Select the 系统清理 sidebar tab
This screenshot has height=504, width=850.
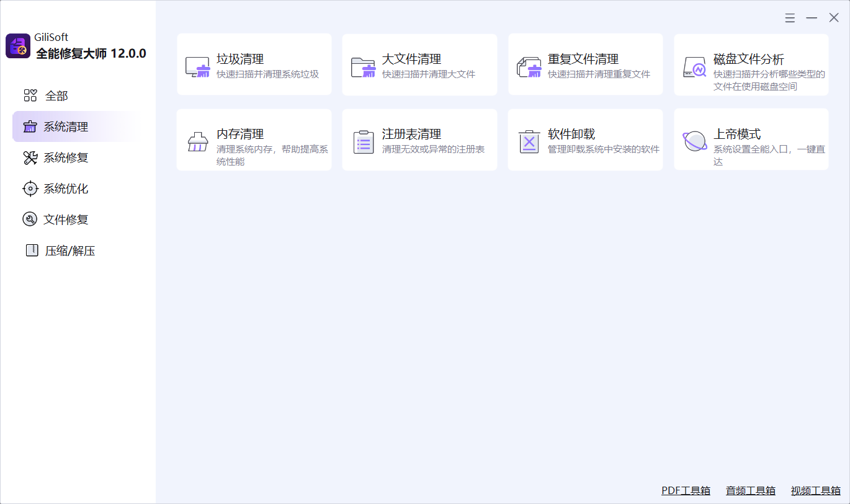coord(66,127)
